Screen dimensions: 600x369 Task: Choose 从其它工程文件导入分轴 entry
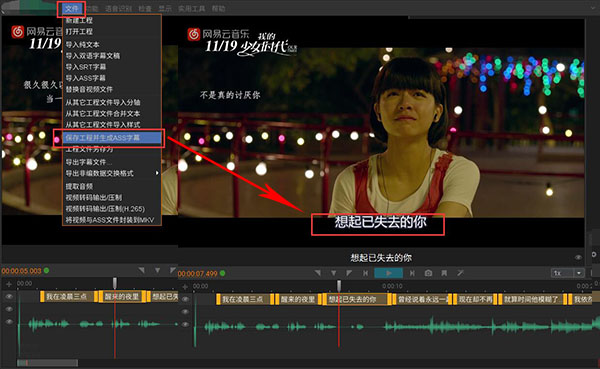click(x=103, y=102)
